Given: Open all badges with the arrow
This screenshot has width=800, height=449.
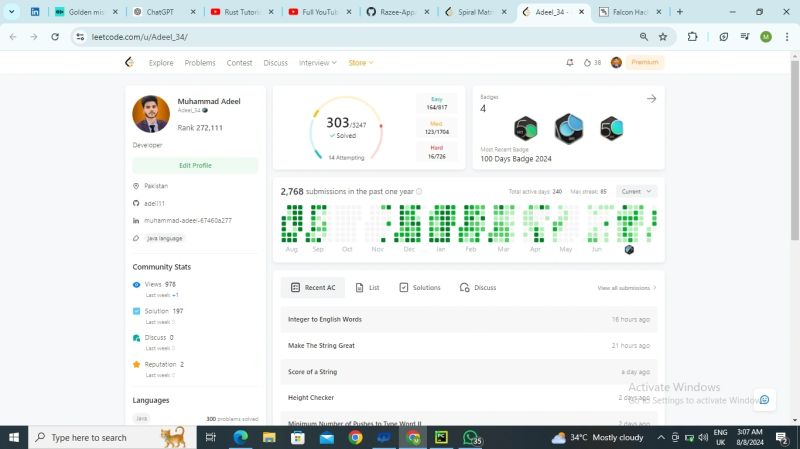Looking at the screenshot, I should pos(652,98).
